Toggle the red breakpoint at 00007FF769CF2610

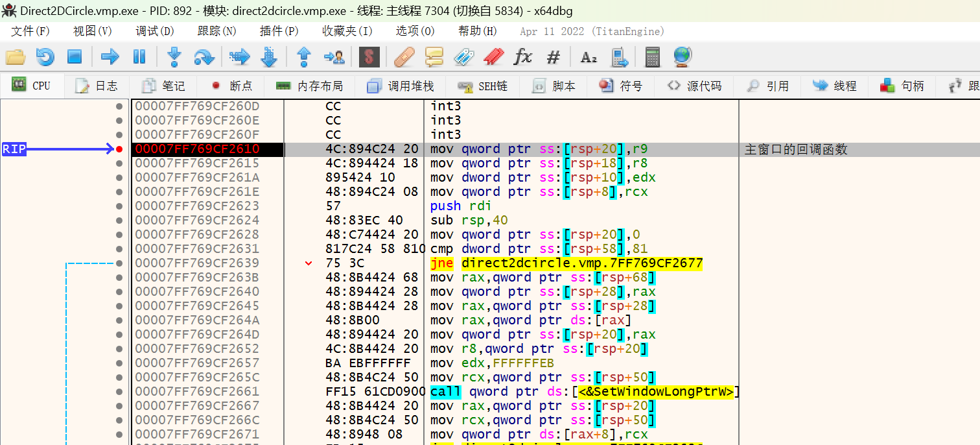pyautogui.click(x=119, y=149)
